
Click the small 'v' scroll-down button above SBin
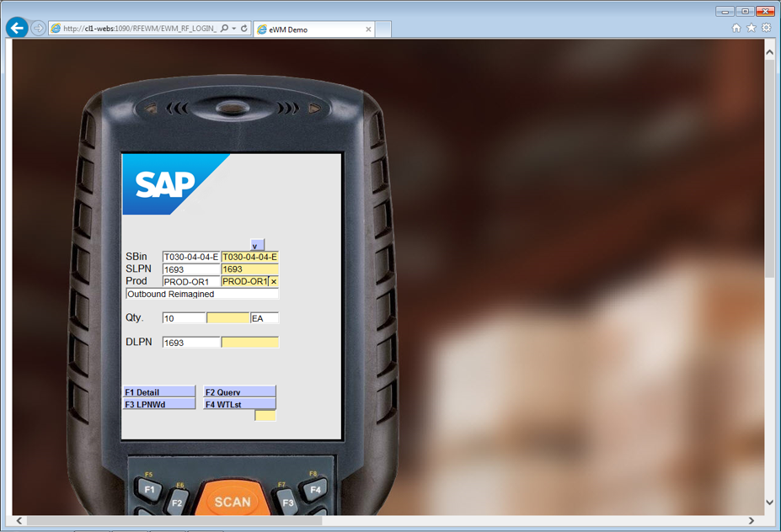click(x=257, y=245)
